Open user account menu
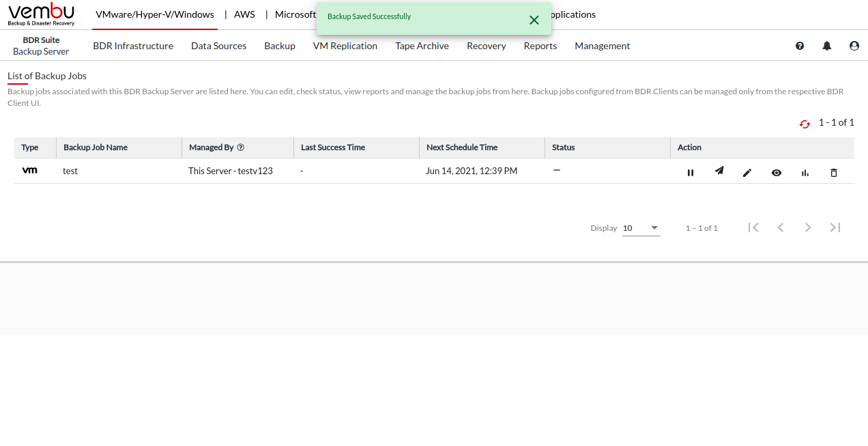The width and height of the screenshot is (868, 446). click(854, 46)
